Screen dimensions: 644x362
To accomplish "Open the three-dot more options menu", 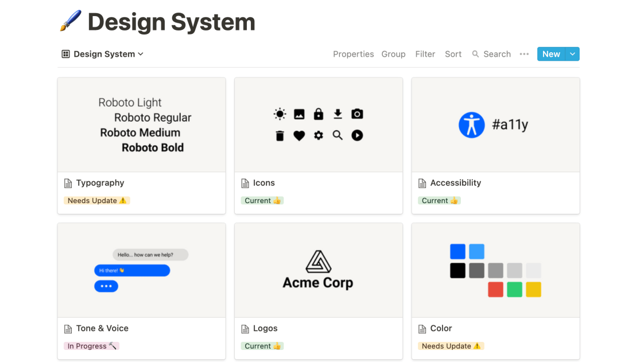I will click(524, 54).
